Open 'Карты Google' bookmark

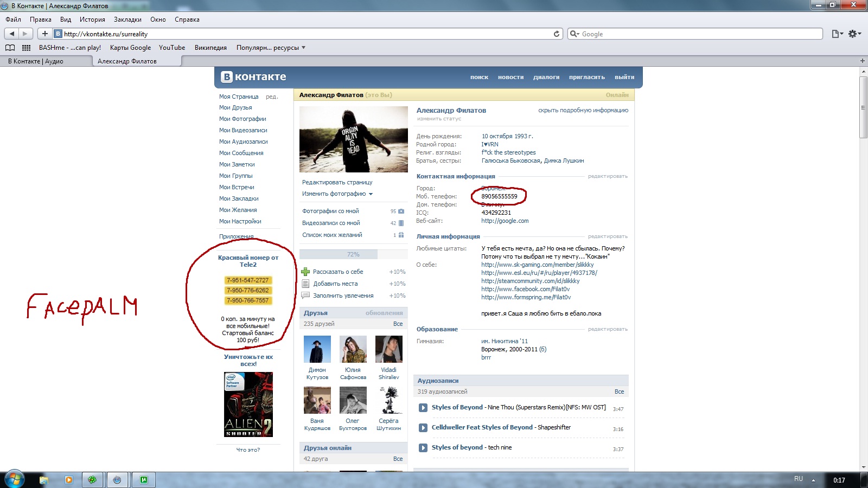130,48
